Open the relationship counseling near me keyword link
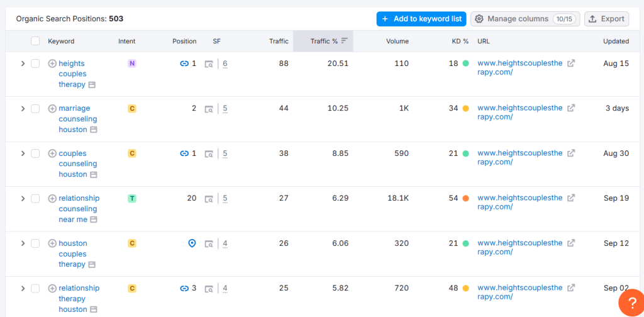The image size is (644, 317). [x=79, y=209]
